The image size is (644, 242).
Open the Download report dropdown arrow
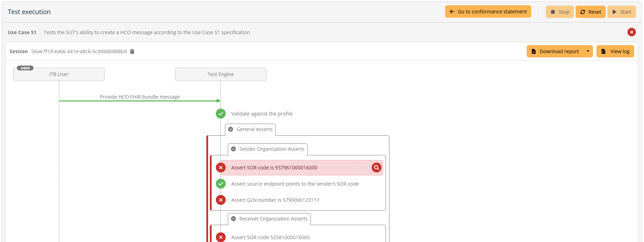tap(588, 51)
